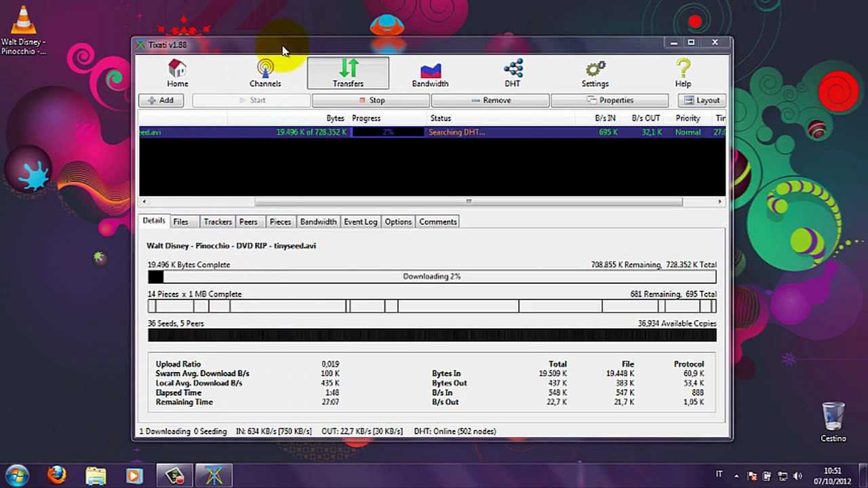Click the seeds and peers availability bar
The width and height of the screenshot is (868, 488).
tap(432, 335)
